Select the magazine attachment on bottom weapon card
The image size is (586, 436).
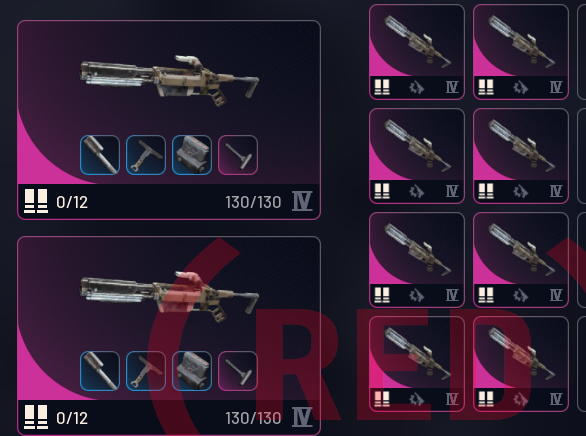tap(192, 371)
